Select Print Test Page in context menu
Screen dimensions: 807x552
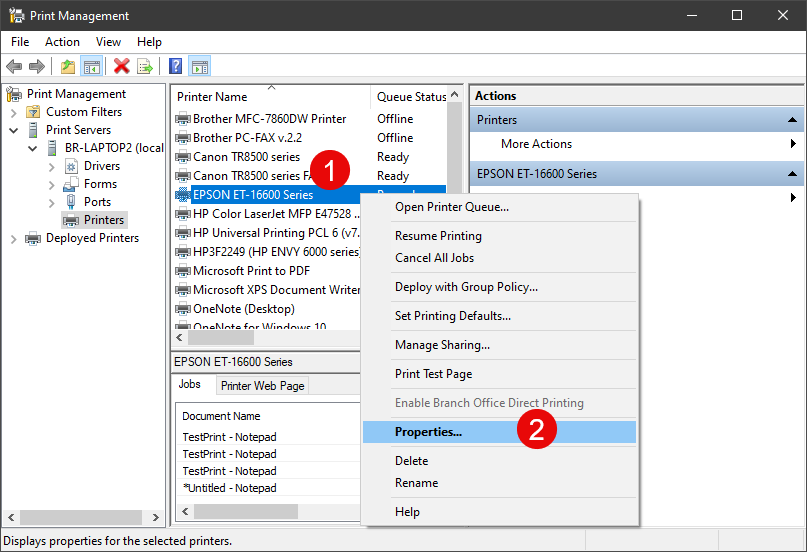[433, 374]
